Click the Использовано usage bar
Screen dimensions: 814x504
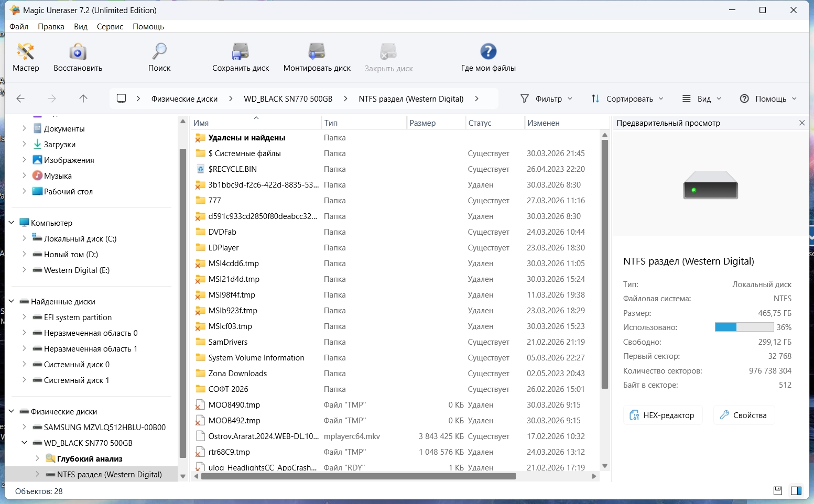pos(744,327)
